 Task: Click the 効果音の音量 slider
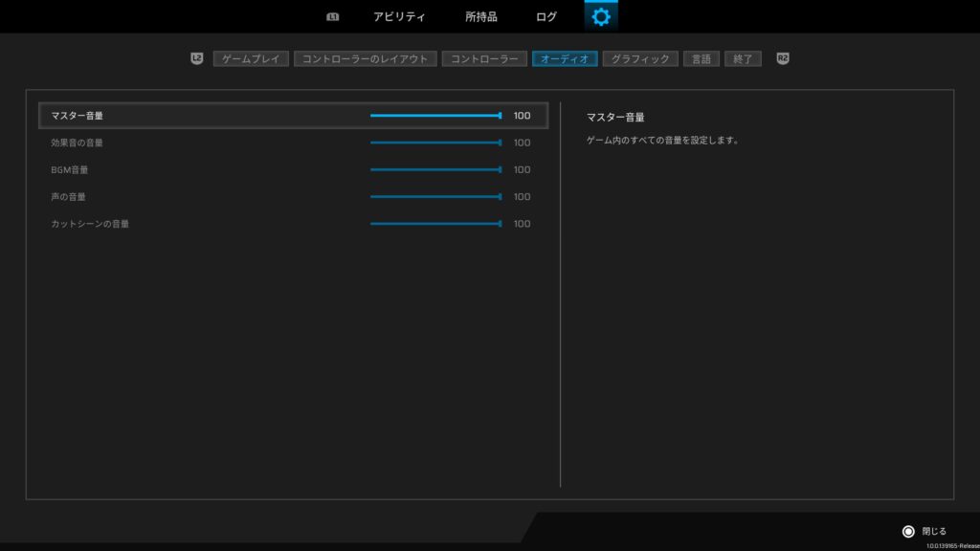click(435, 143)
